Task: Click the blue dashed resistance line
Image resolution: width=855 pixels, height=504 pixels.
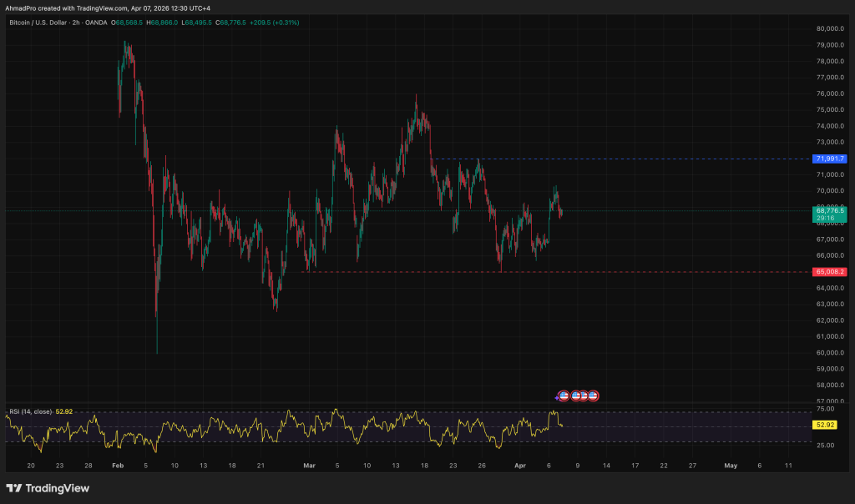Action: pos(626,159)
